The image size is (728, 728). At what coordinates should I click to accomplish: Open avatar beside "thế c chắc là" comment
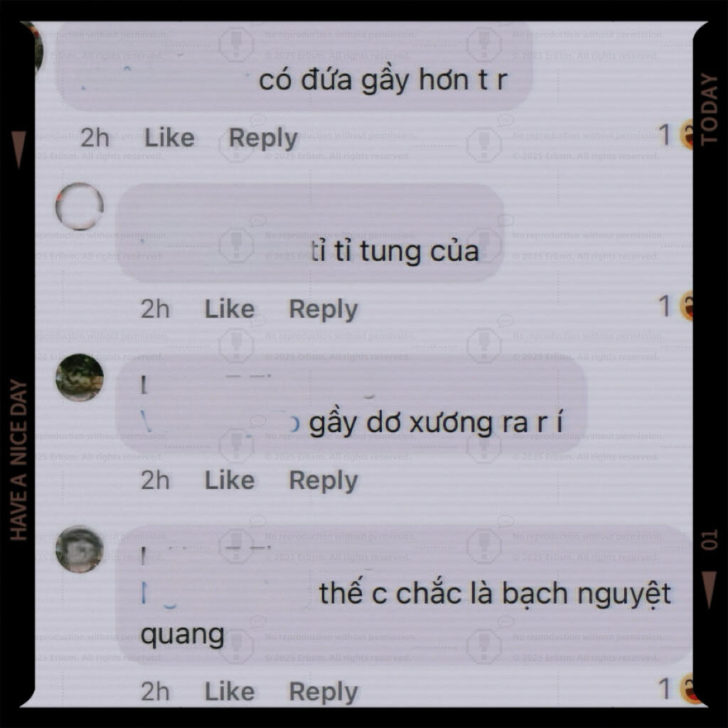coord(80,550)
